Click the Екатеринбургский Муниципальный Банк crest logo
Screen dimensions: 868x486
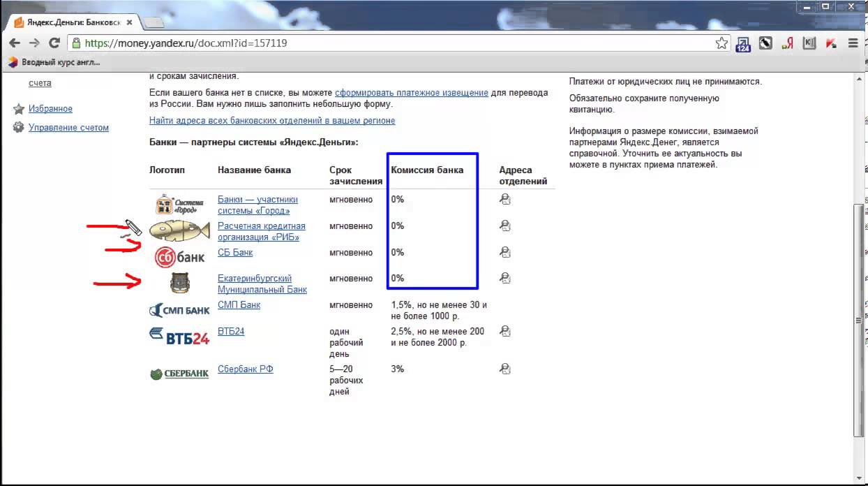click(180, 283)
